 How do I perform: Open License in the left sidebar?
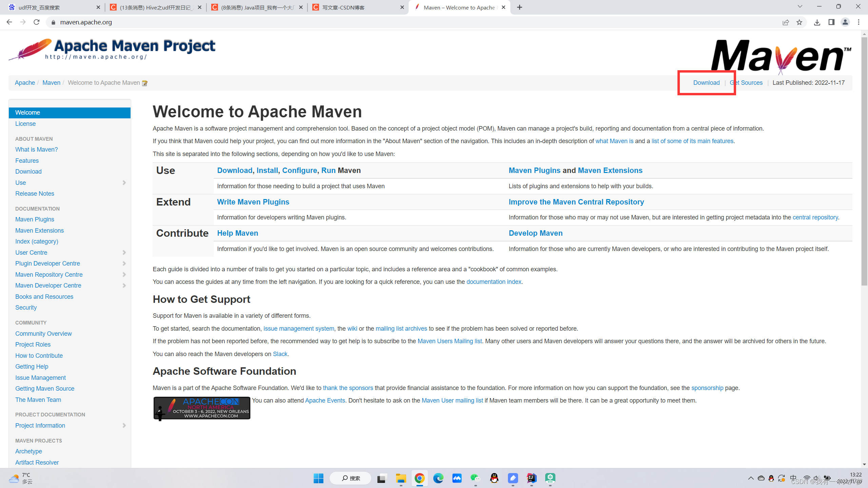click(x=25, y=124)
